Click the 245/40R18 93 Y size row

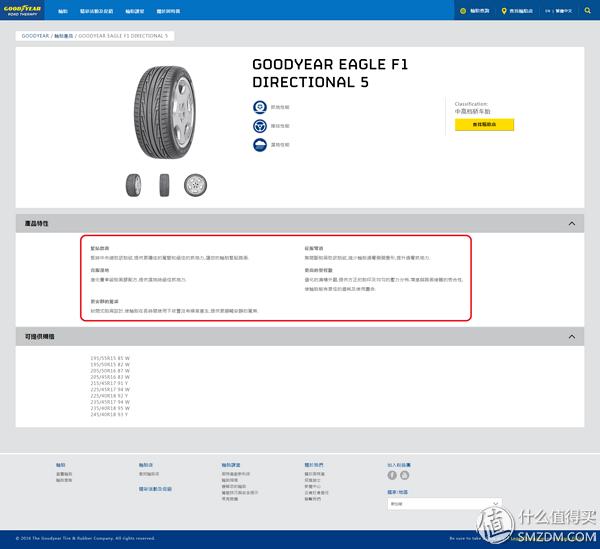coord(109,414)
